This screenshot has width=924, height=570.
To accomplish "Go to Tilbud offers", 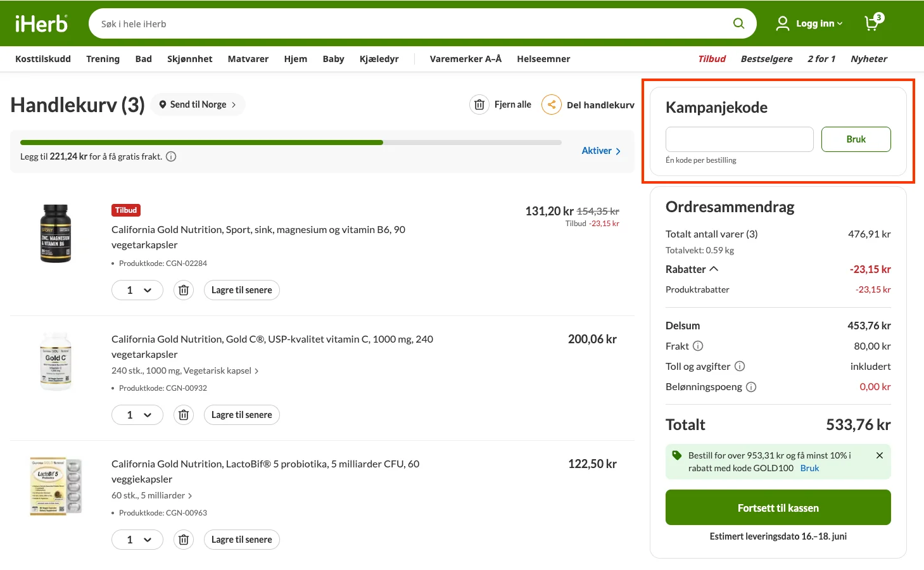I will tap(712, 59).
